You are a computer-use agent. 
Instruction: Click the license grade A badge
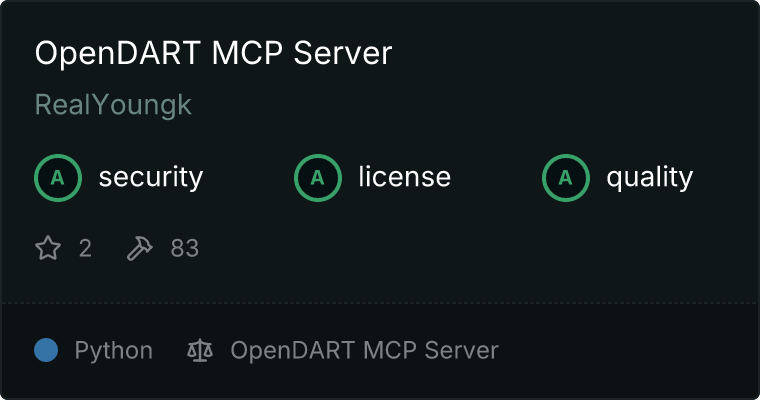pyautogui.click(x=317, y=178)
